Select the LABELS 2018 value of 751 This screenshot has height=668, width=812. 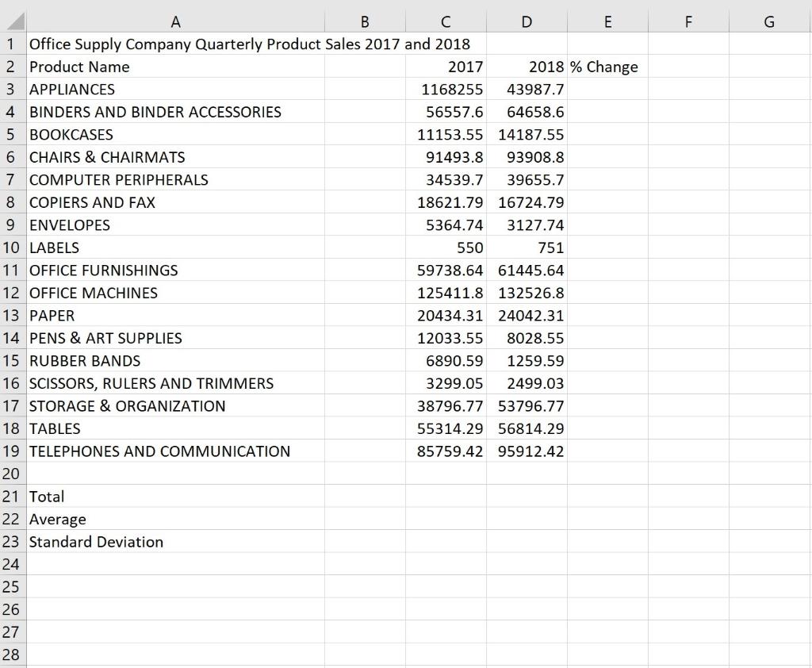527,248
